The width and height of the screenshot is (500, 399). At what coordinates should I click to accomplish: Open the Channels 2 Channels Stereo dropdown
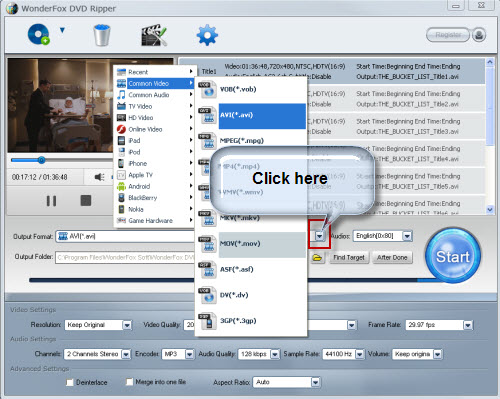(126, 354)
